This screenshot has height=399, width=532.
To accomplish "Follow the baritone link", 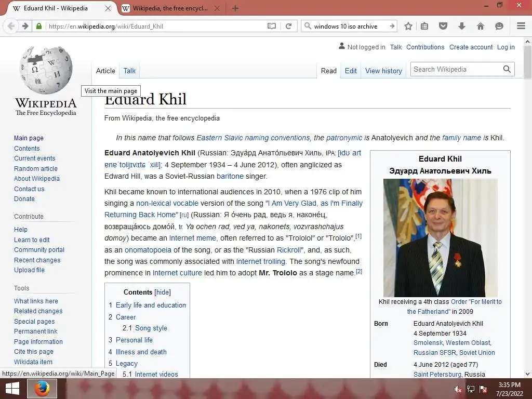I will (230, 176).
